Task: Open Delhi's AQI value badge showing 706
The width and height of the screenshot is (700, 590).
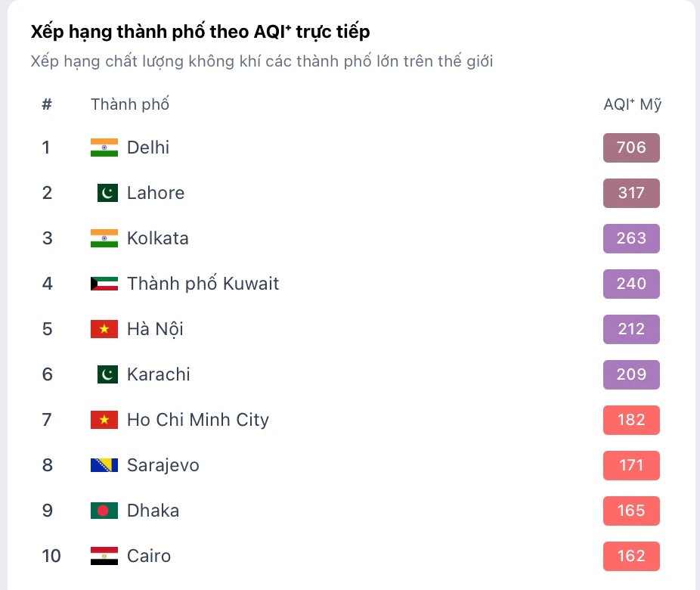Action: click(631, 147)
